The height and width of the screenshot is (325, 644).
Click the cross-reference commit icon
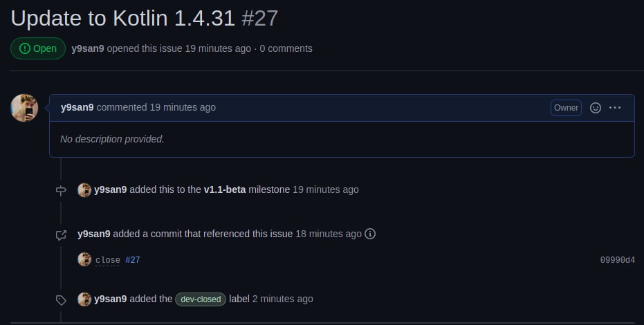point(61,234)
